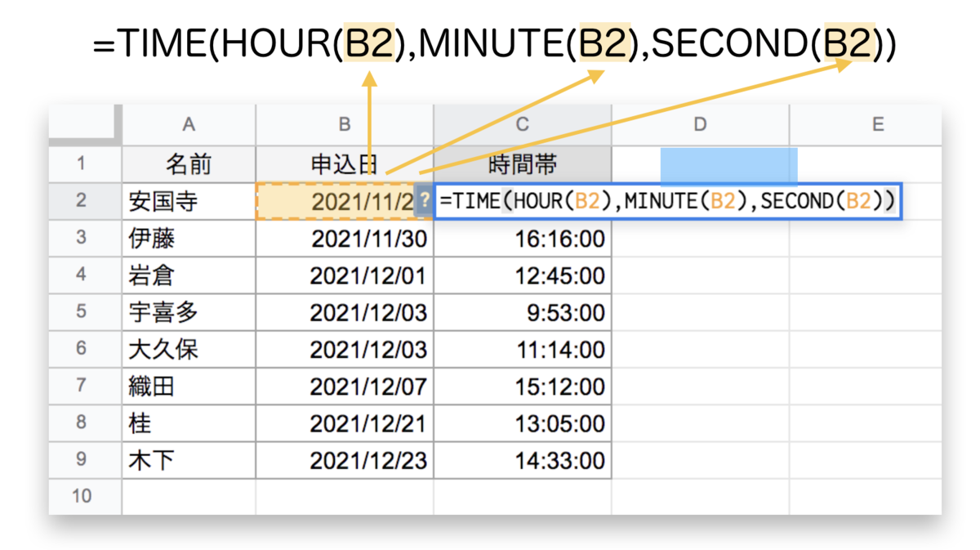The height and width of the screenshot is (550, 980).
Task: Click the 2021/12/03 date in 宇喜多's row
Action: click(345, 312)
